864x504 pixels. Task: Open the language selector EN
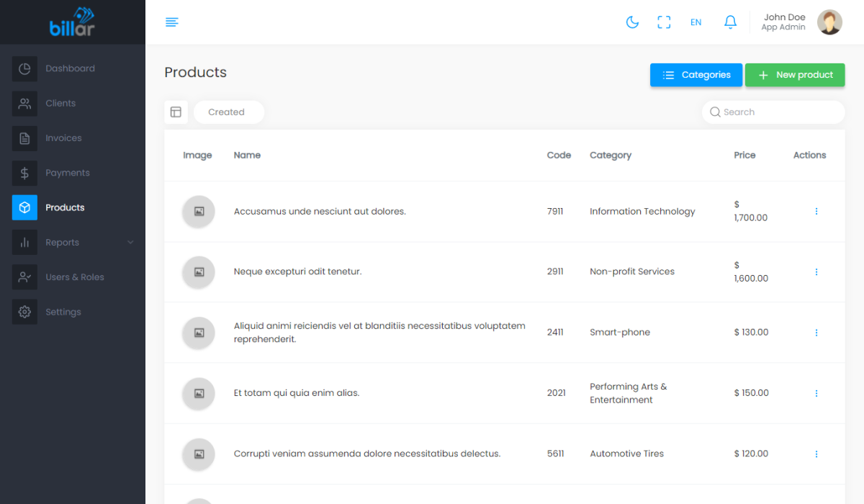tap(696, 22)
